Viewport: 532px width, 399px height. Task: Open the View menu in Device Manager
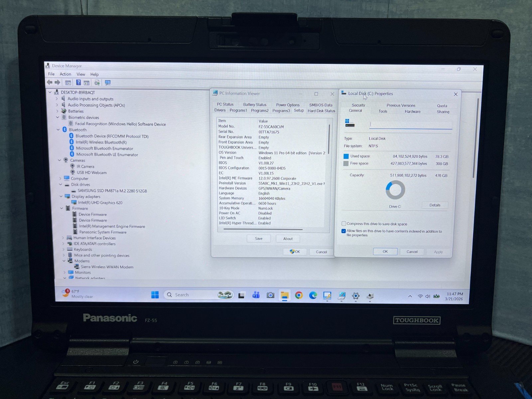pos(81,74)
